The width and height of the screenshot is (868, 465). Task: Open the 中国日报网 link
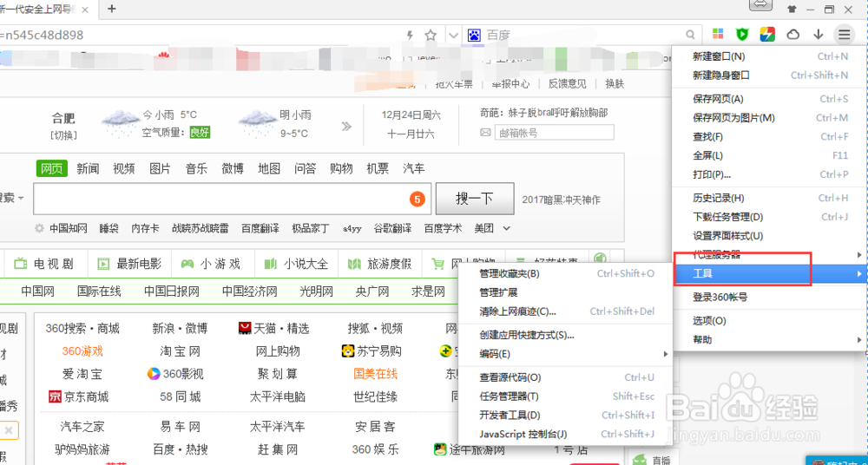click(x=172, y=291)
